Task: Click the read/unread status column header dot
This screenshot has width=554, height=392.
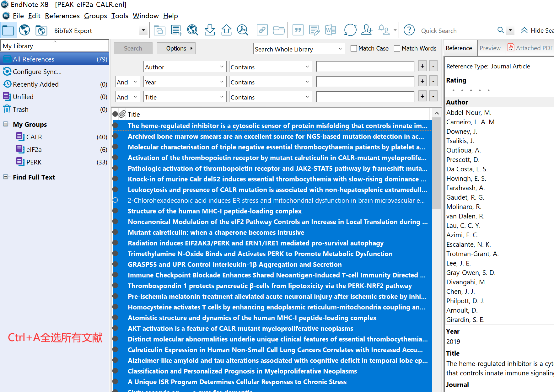Action: click(115, 114)
